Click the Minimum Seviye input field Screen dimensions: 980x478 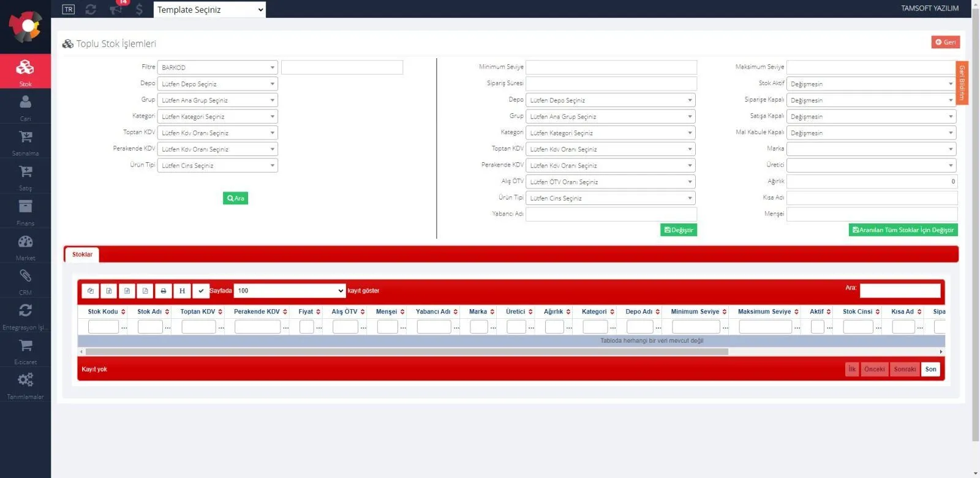point(611,67)
